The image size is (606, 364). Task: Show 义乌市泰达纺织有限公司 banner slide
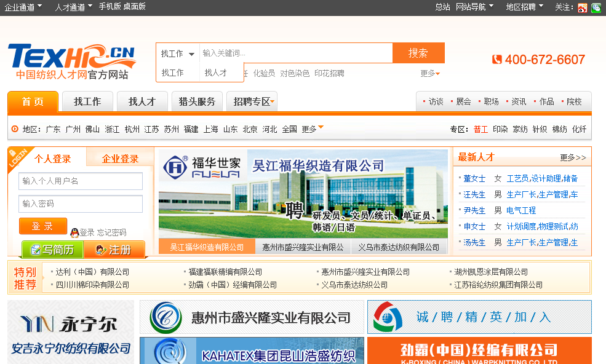click(x=399, y=247)
